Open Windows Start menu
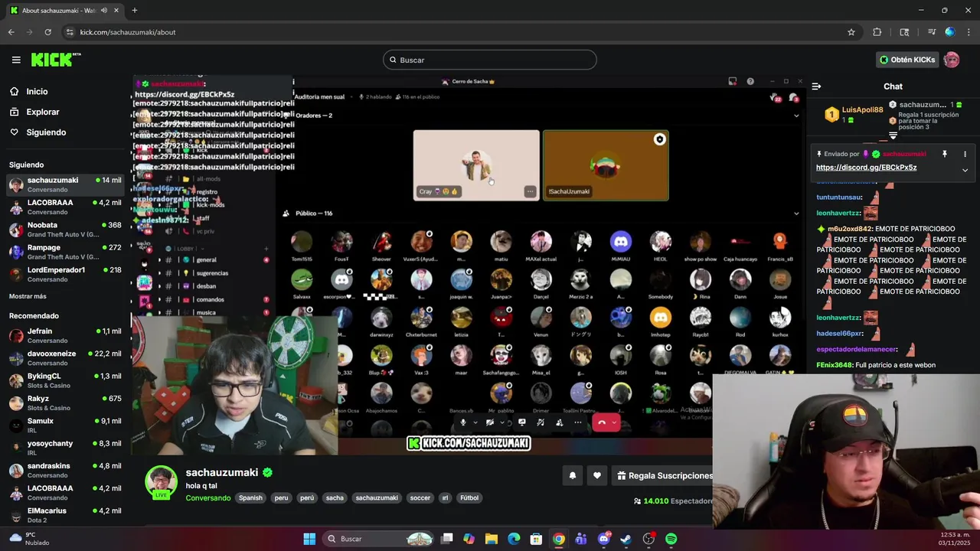The width and height of the screenshot is (980, 551). point(309,539)
